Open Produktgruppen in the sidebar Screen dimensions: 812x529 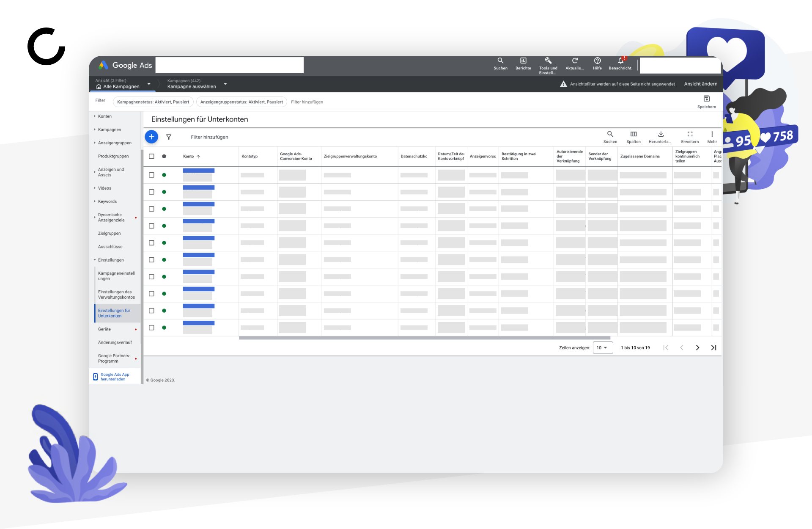pyautogui.click(x=113, y=156)
